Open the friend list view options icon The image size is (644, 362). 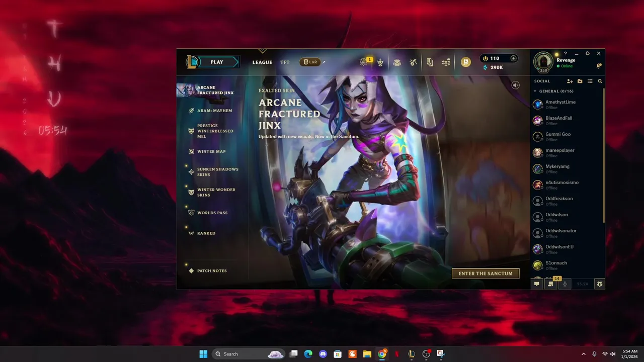pos(590,81)
